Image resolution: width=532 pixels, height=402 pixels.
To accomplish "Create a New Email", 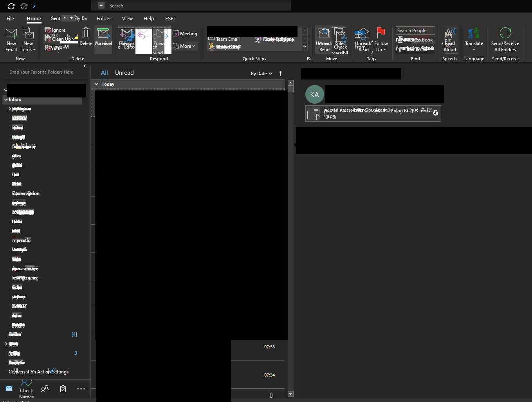I will pos(11,40).
